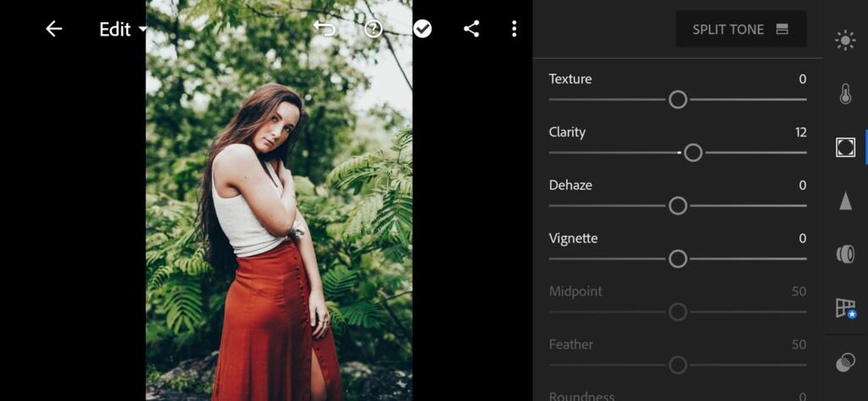Viewport: 868px width, 401px height.
Task: Confirm edits with the checkmark icon
Action: pyautogui.click(x=422, y=29)
